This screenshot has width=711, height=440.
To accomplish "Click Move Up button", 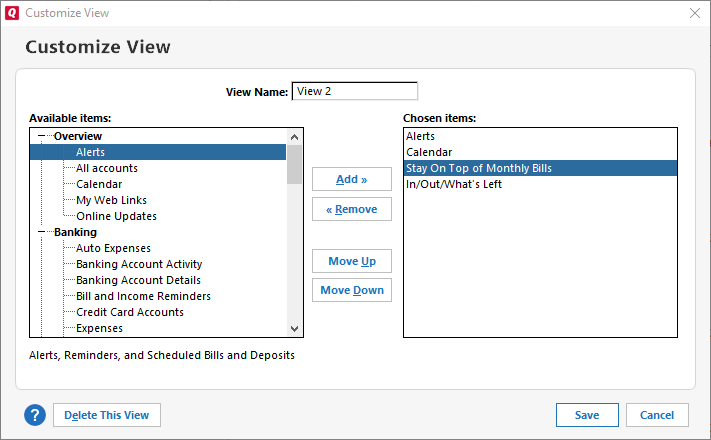I will tap(351, 261).
